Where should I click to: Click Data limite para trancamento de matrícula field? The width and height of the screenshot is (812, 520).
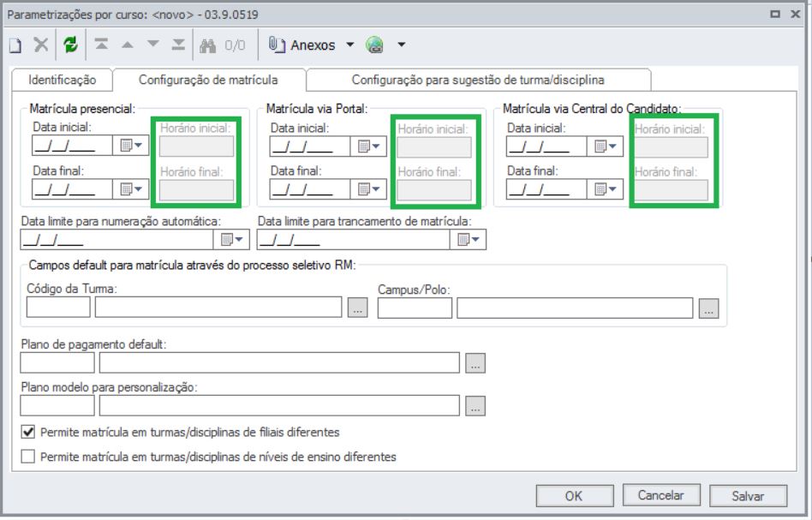tap(353, 239)
